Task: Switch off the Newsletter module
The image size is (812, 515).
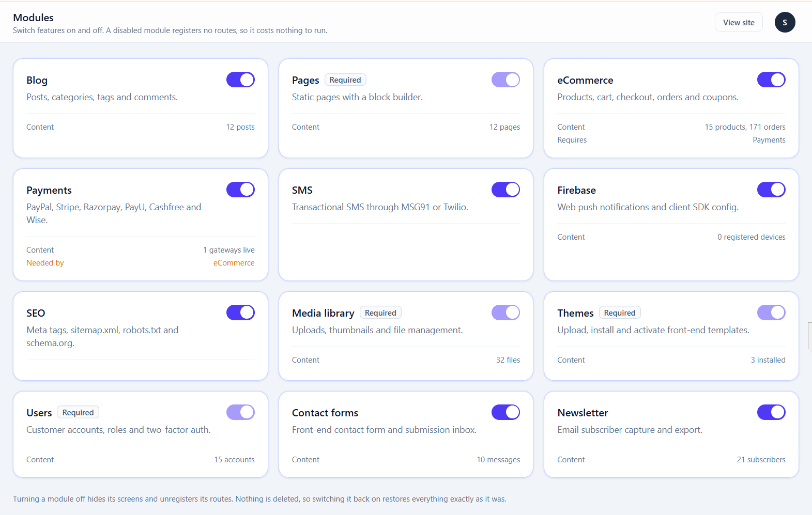Action: click(x=771, y=412)
